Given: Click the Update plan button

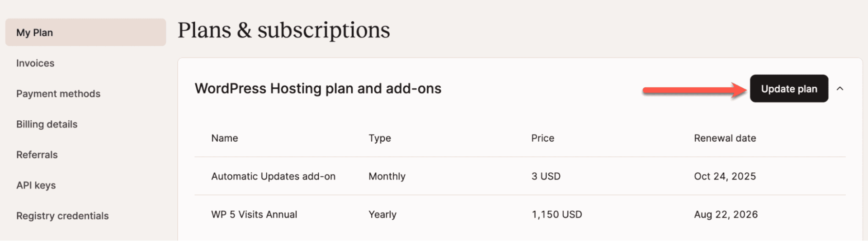Looking at the screenshot, I should click(x=789, y=89).
